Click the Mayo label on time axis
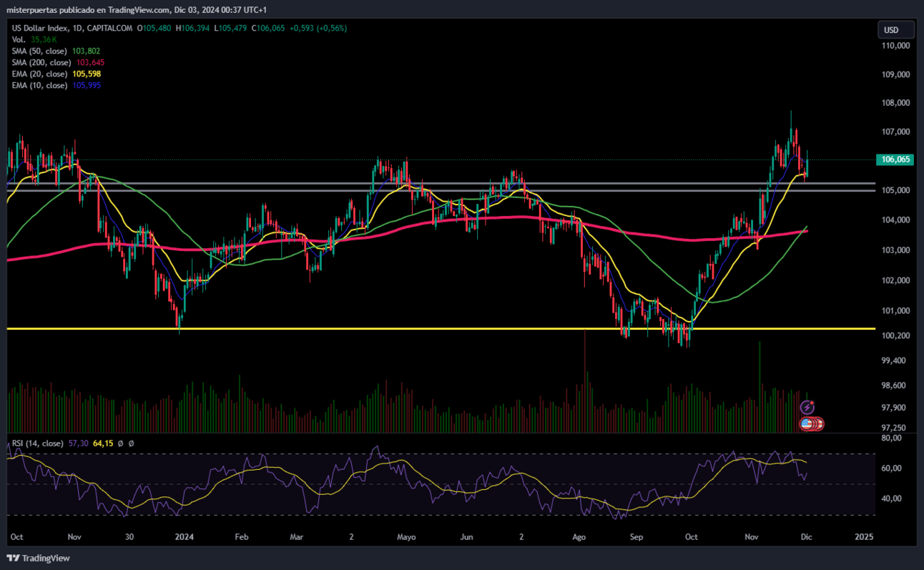The height and width of the screenshot is (570, 924). [406, 536]
